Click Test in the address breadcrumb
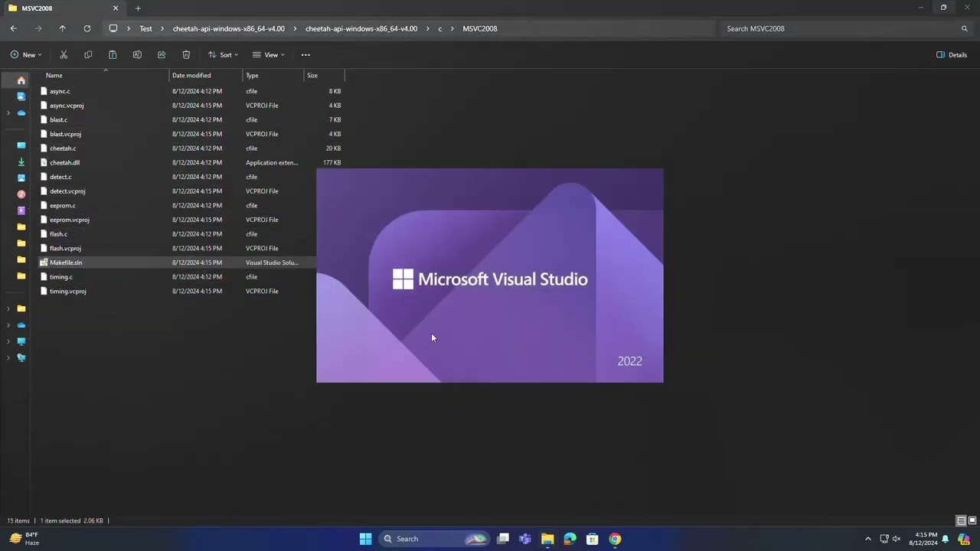This screenshot has width=980, height=551. [x=145, y=28]
